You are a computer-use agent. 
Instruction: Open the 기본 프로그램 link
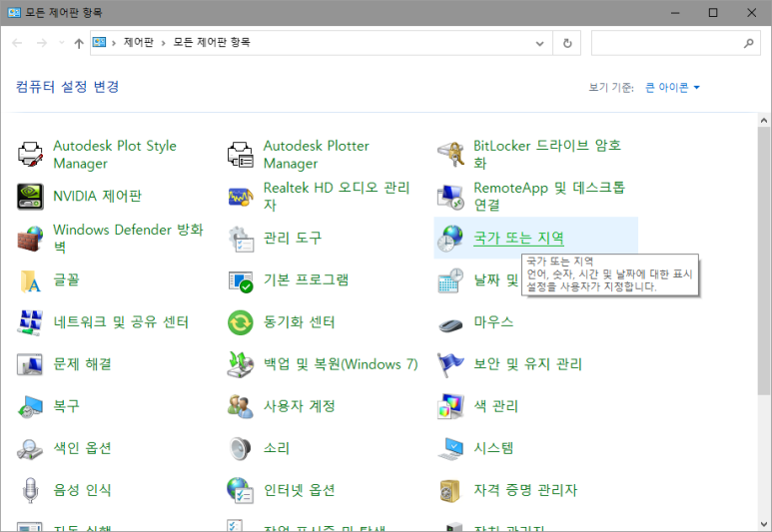pos(306,280)
